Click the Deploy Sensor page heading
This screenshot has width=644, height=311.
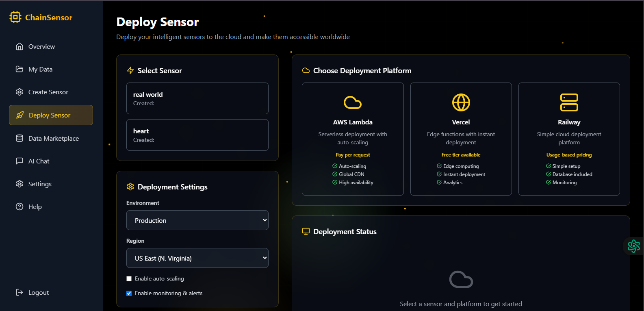158,22
